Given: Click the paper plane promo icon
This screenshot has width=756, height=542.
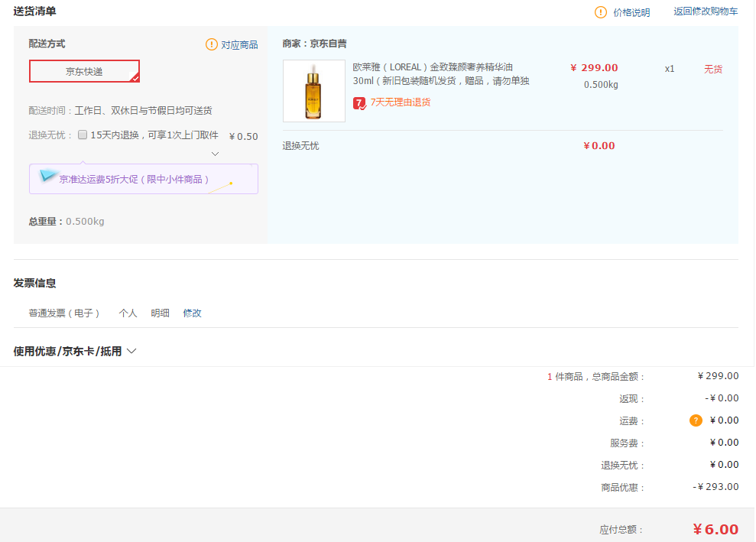Looking at the screenshot, I should coord(47,176).
